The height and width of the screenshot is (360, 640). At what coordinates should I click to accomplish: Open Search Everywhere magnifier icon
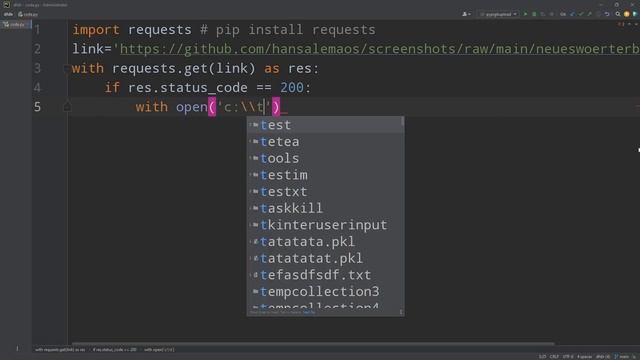click(x=618, y=14)
